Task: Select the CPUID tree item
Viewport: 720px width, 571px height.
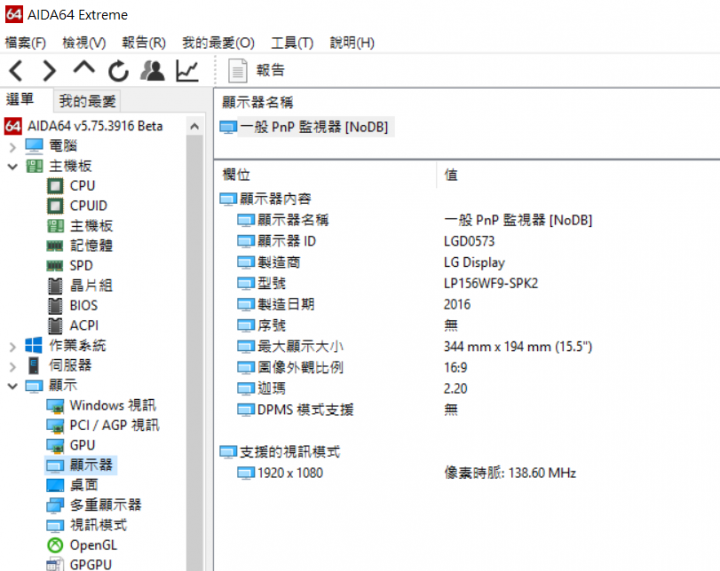Action: tap(77, 206)
